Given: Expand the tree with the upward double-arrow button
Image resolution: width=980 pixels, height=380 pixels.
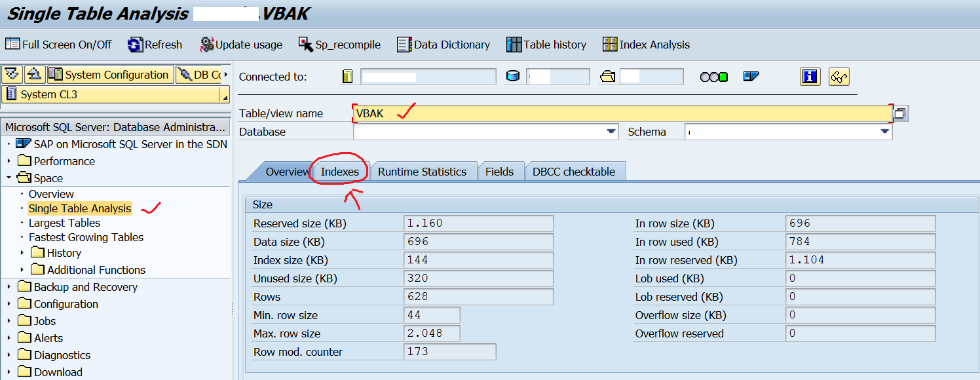Looking at the screenshot, I should coord(34,74).
